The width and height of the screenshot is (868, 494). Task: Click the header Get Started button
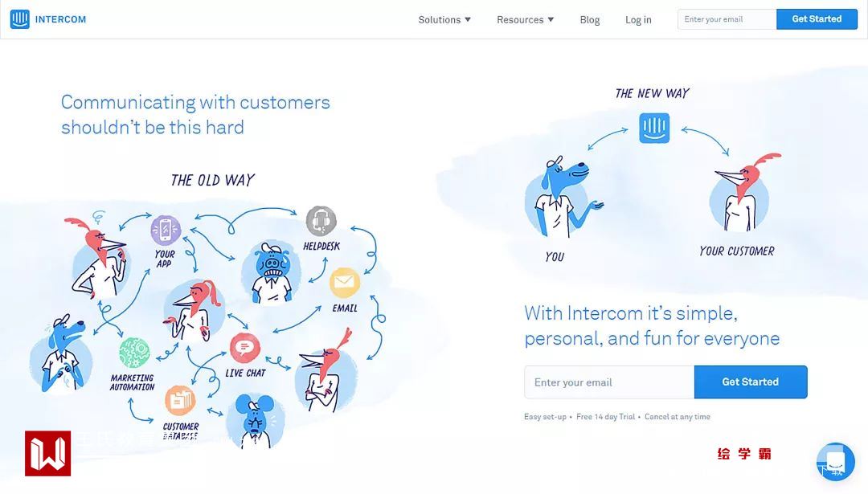817,19
